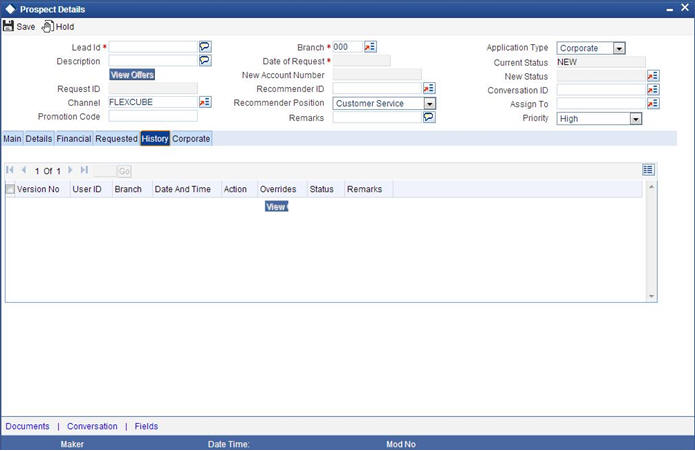695x451 pixels.
Task: Go to last history record page
Action: coord(84,170)
